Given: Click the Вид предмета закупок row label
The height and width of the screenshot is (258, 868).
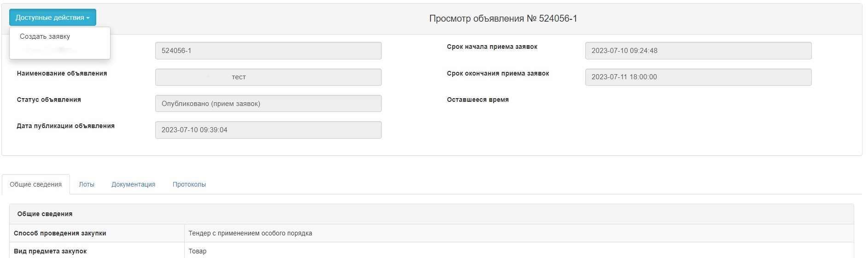Looking at the screenshot, I should [50, 251].
